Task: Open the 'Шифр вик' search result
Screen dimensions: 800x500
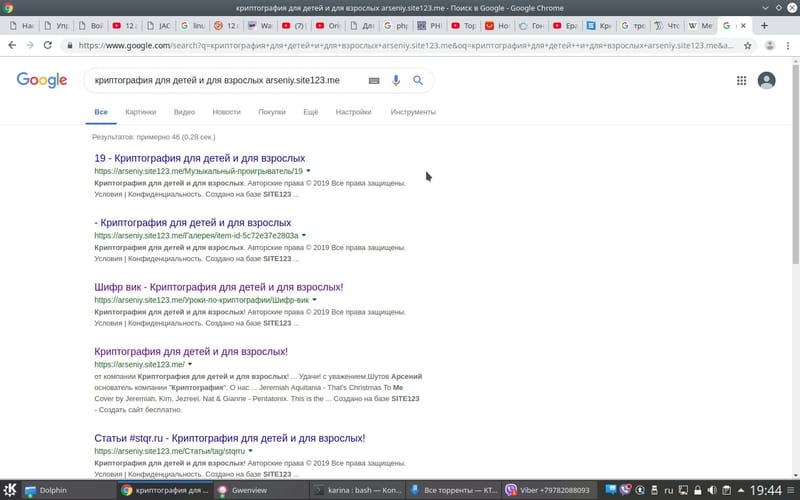Action: pyautogui.click(x=219, y=287)
